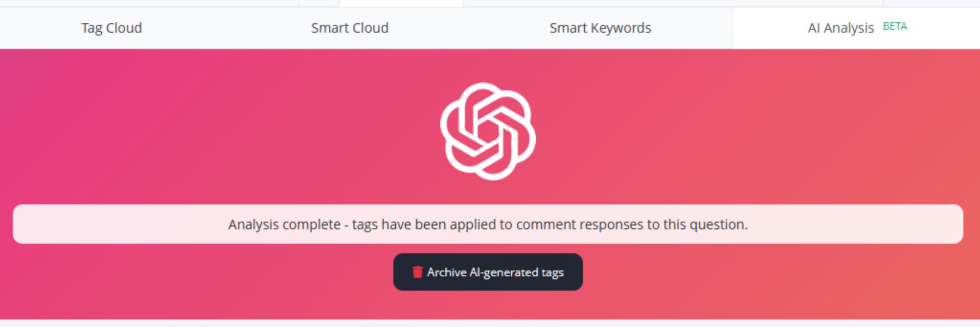Image resolution: width=980 pixels, height=327 pixels.
Task: Click the red trash can icon
Action: click(x=418, y=272)
